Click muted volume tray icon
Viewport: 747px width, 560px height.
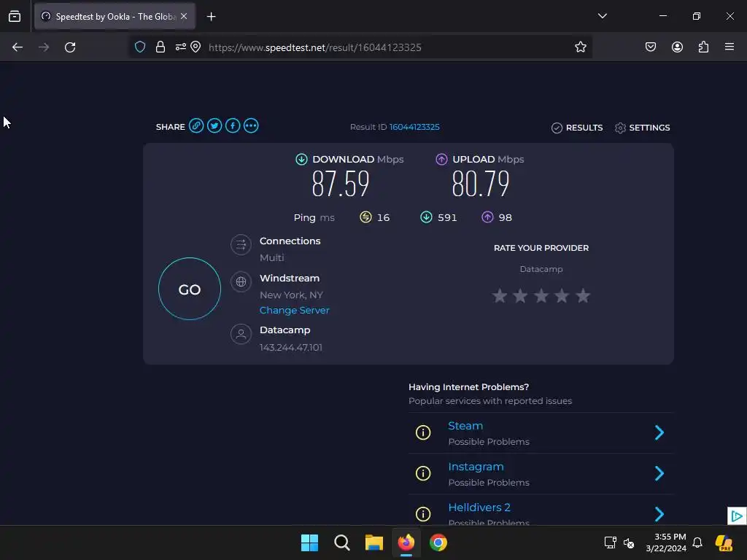click(629, 542)
